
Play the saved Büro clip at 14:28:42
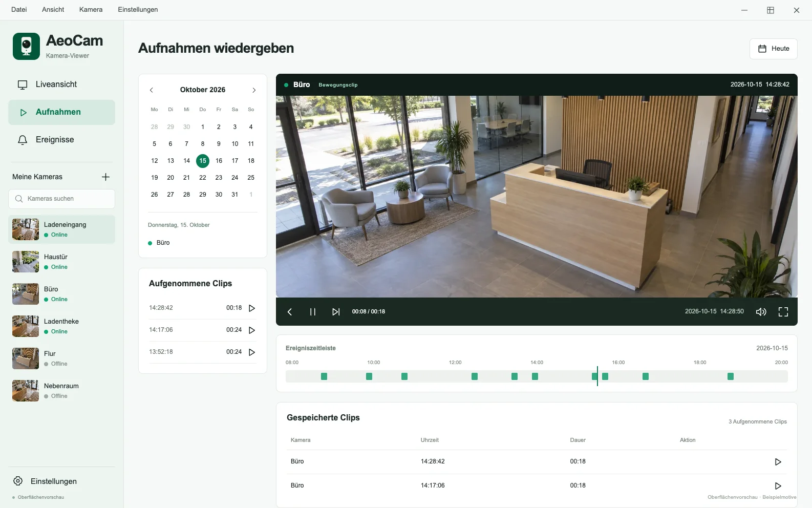(x=778, y=462)
